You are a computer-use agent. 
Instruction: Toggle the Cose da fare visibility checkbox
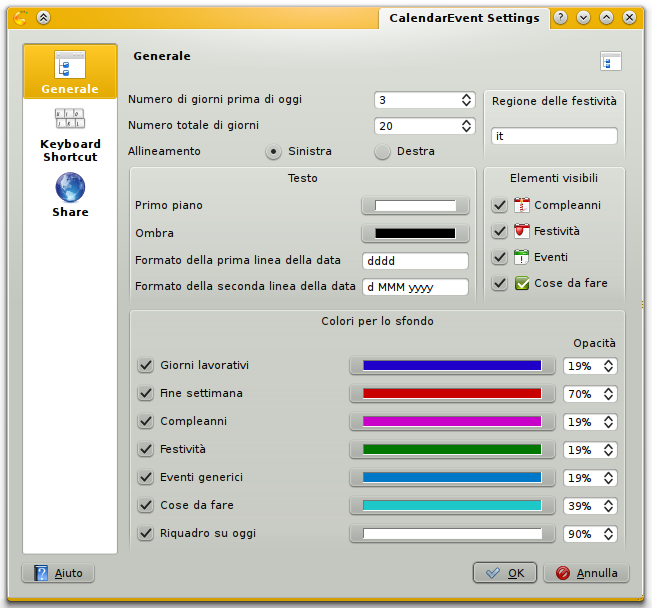(x=499, y=283)
